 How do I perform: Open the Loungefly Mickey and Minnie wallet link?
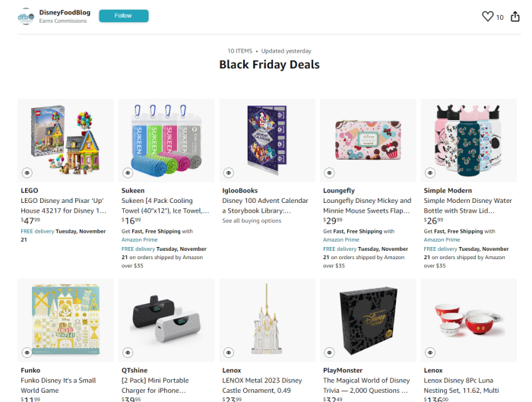coord(367,205)
